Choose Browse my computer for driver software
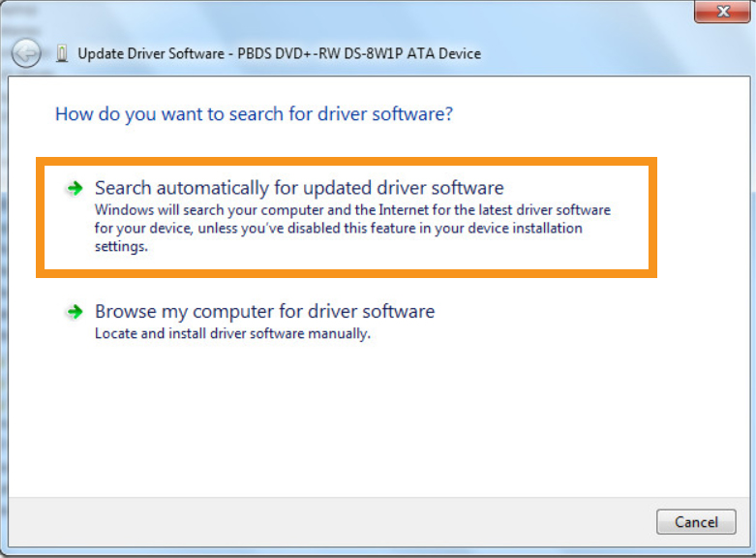Screen dimensions: 756x558 pyautogui.click(x=264, y=312)
